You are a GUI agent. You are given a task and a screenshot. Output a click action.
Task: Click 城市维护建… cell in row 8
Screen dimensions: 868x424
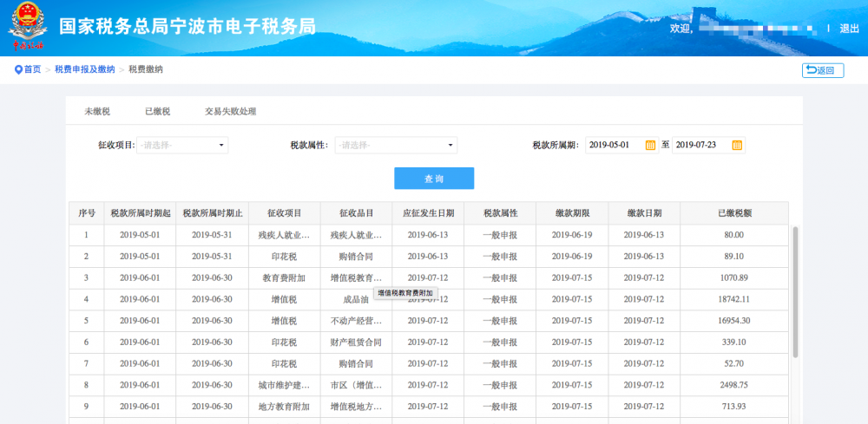[x=284, y=385]
